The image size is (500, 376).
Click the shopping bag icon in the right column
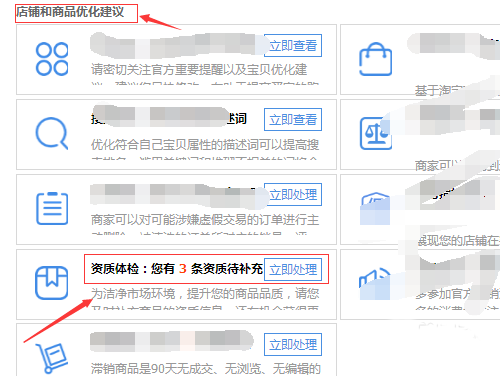pos(375,59)
